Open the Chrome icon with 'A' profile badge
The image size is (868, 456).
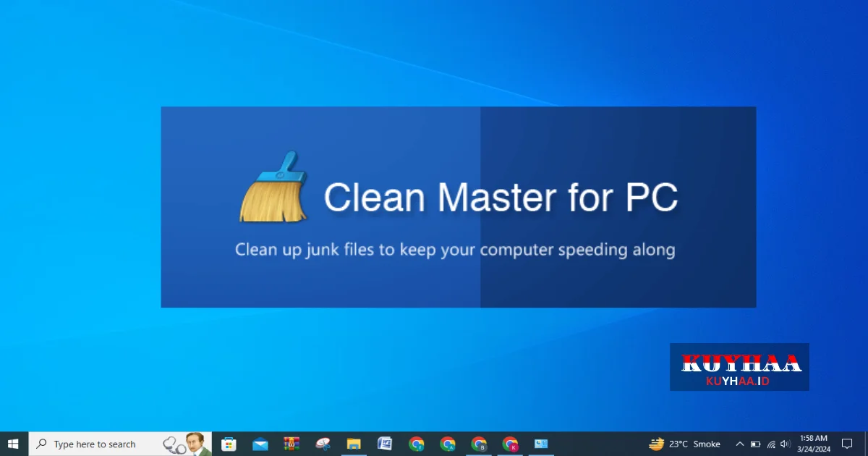pyautogui.click(x=448, y=444)
